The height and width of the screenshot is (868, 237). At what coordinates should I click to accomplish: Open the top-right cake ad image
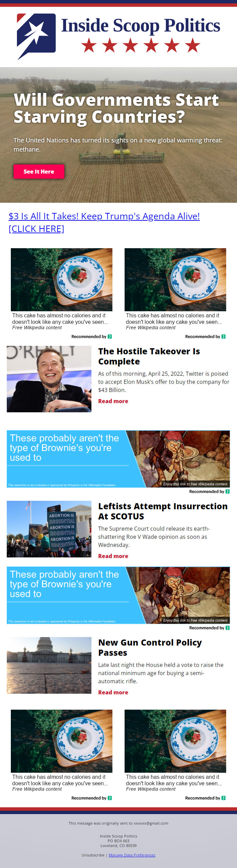[175, 280]
